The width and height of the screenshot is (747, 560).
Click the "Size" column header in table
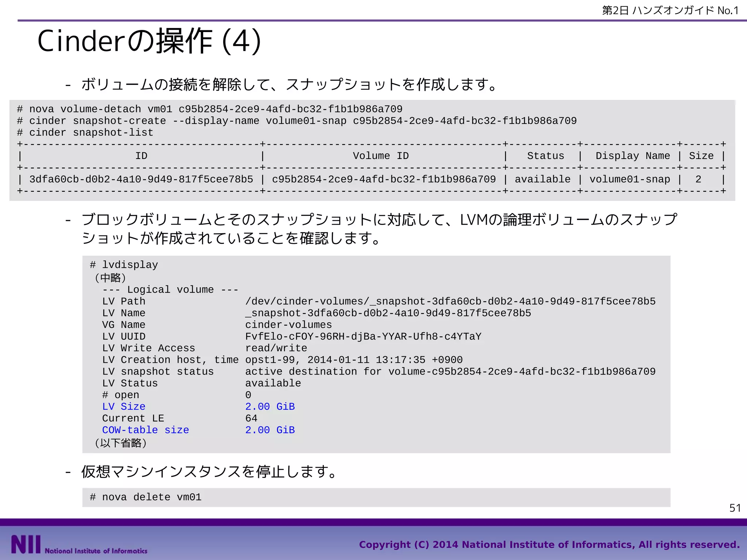pyautogui.click(x=701, y=156)
